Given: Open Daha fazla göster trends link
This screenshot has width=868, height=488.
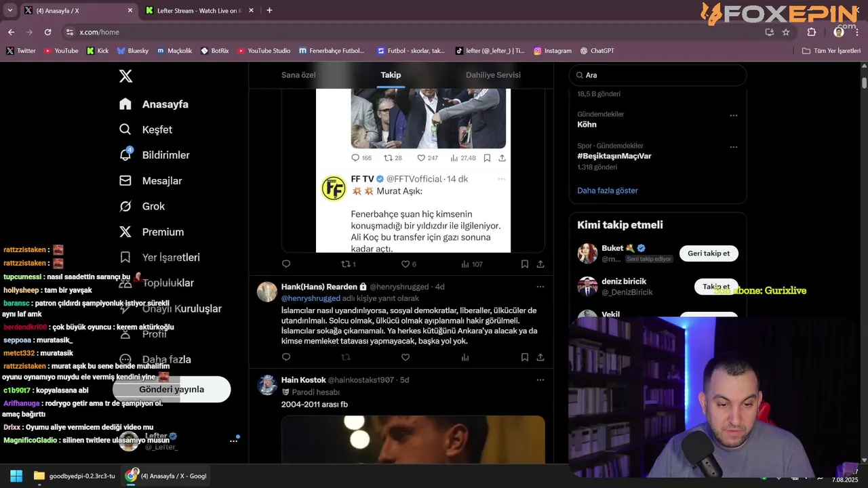Looking at the screenshot, I should (608, 190).
